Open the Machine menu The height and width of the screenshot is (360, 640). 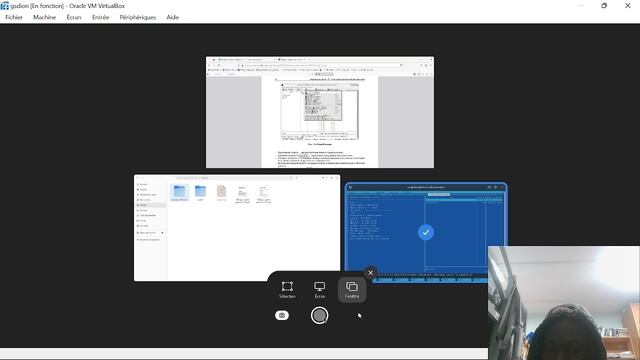(44, 17)
